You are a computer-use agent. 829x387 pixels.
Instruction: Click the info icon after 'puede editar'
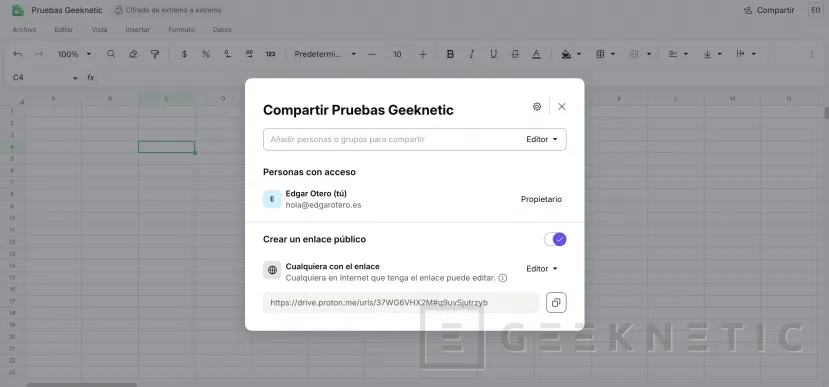click(x=503, y=278)
